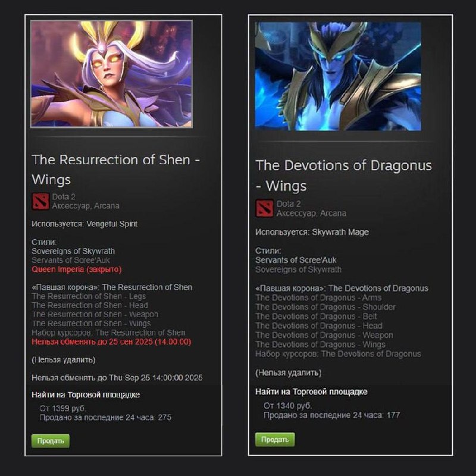This screenshot has height=476, width=476.
Task: Click The Resurrection of Shen - Wings title
Action: click(x=115, y=170)
